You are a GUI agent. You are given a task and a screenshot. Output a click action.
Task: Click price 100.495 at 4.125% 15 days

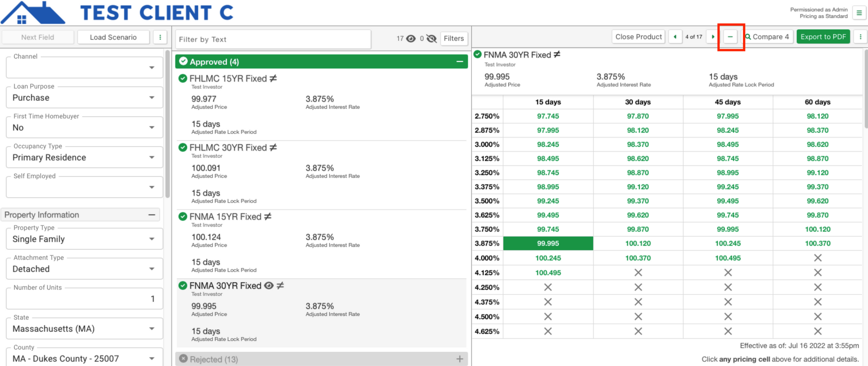coord(548,273)
